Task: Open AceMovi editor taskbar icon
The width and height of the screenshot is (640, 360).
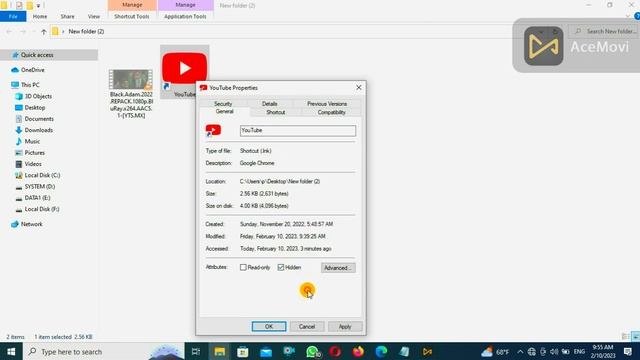Action: 427,351
